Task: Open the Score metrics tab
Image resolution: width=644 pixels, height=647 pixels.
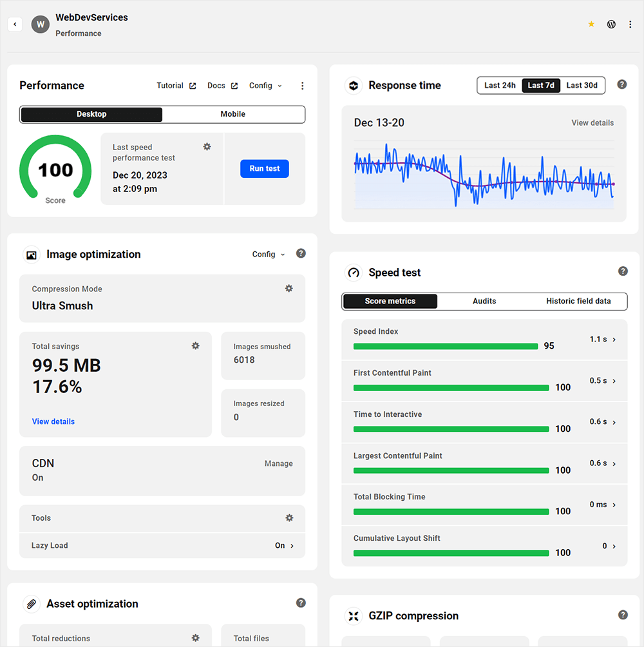Action: (390, 301)
